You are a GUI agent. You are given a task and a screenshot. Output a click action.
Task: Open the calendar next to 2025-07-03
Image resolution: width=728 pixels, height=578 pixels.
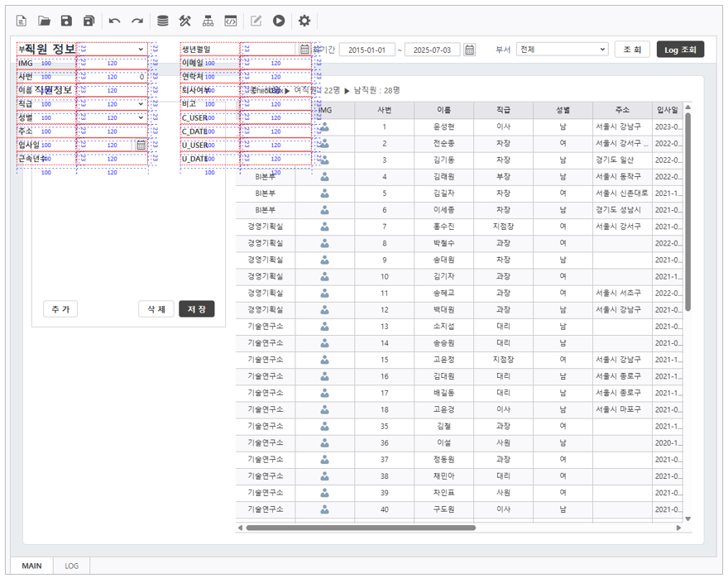click(x=469, y=50)
